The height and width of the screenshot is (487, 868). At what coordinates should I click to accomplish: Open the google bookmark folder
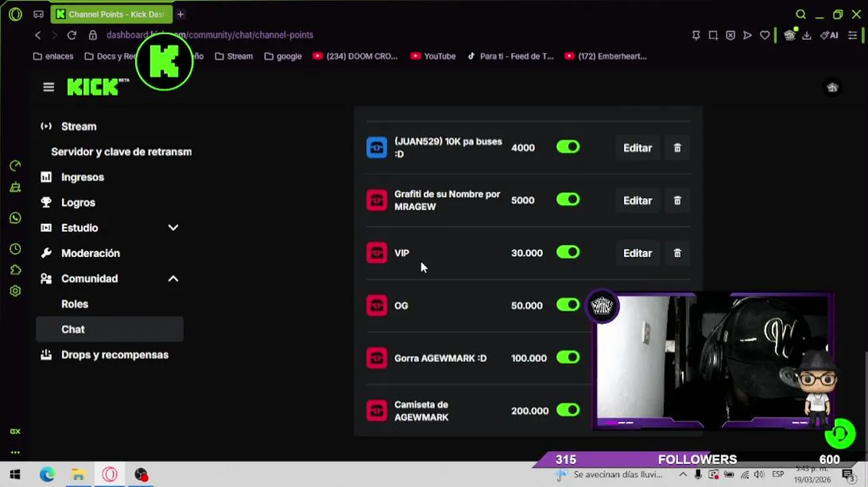[x=283, y=56]
